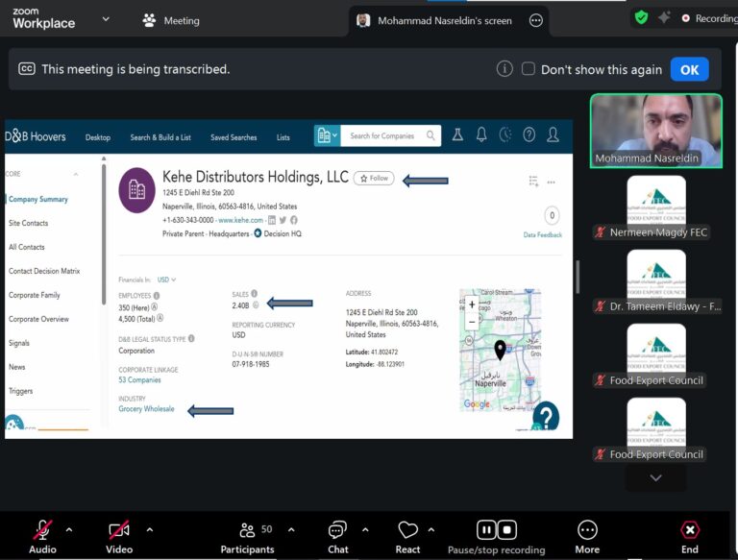Screen dimensions: 738x560
Task: Open the AI Companion sparkle icon
Action: point(664,17)
